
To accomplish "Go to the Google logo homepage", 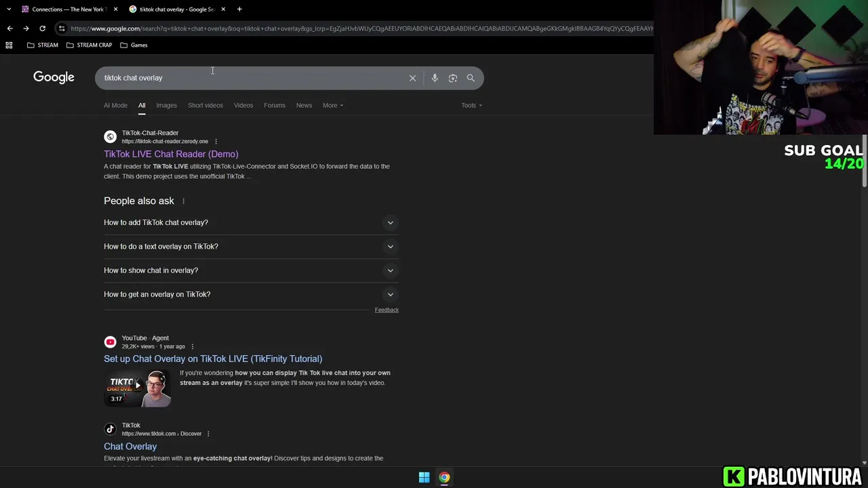I will pos(54,77).
